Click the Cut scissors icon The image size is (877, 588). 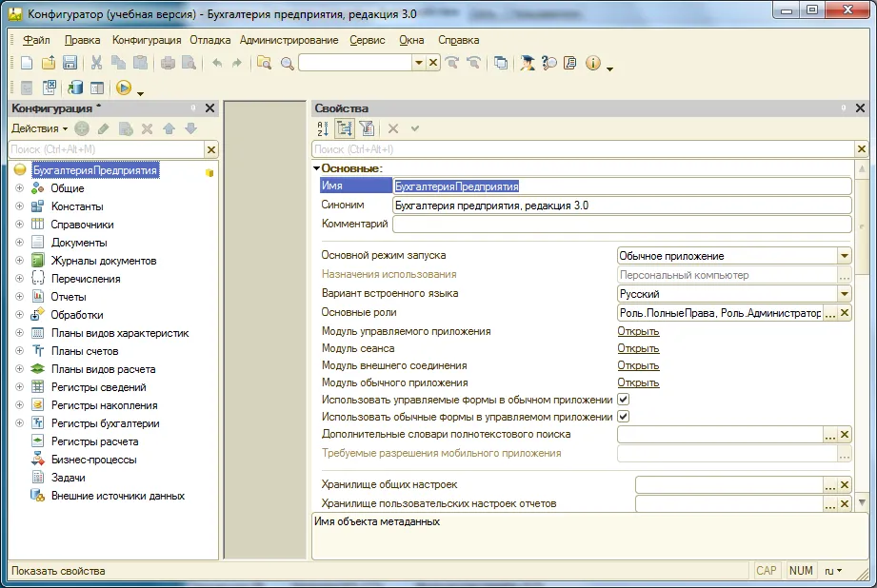[97, 63]
